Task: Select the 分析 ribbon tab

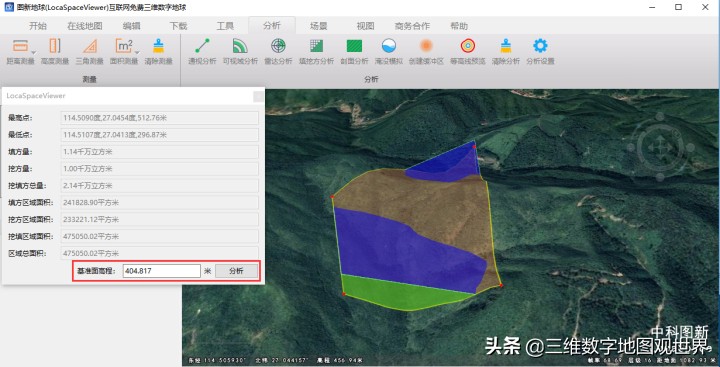Action: click(x=272, y=26)
